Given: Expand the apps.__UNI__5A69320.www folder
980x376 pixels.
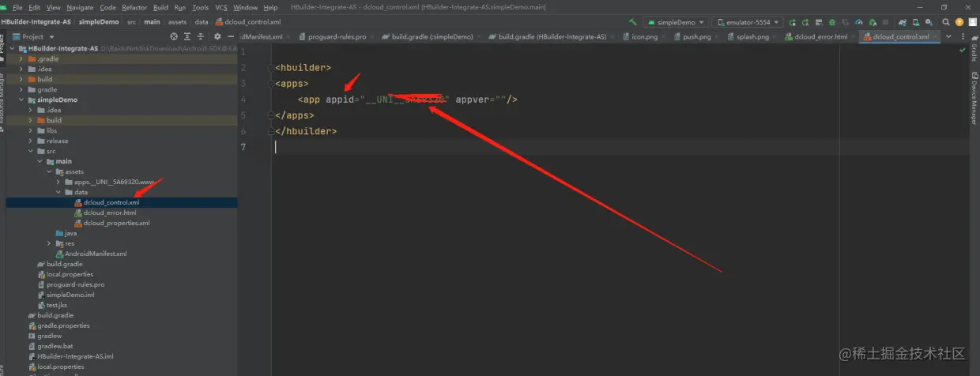Looking at the screenshot, I should [58, 182].
